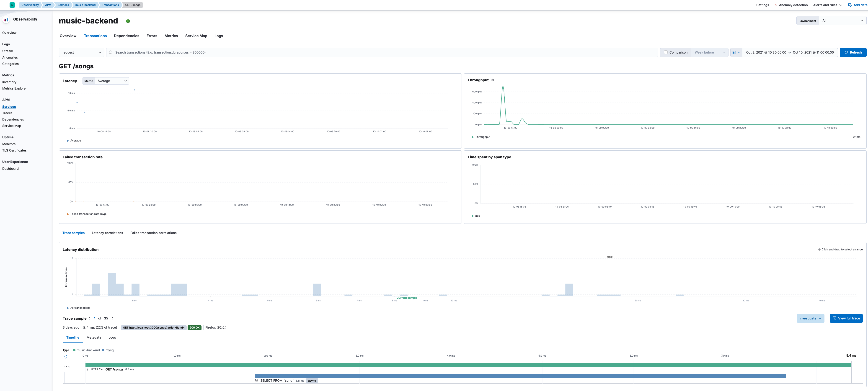Click the Add data icon

[x=850, y=5]
